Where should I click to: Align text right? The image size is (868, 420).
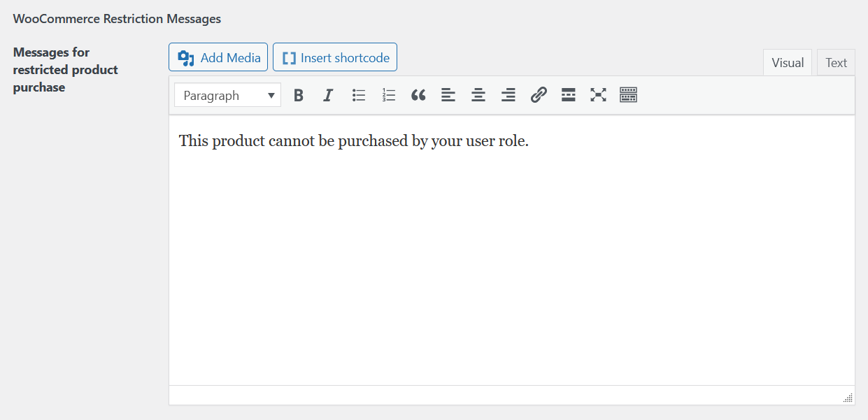click(x=508, y=95)
